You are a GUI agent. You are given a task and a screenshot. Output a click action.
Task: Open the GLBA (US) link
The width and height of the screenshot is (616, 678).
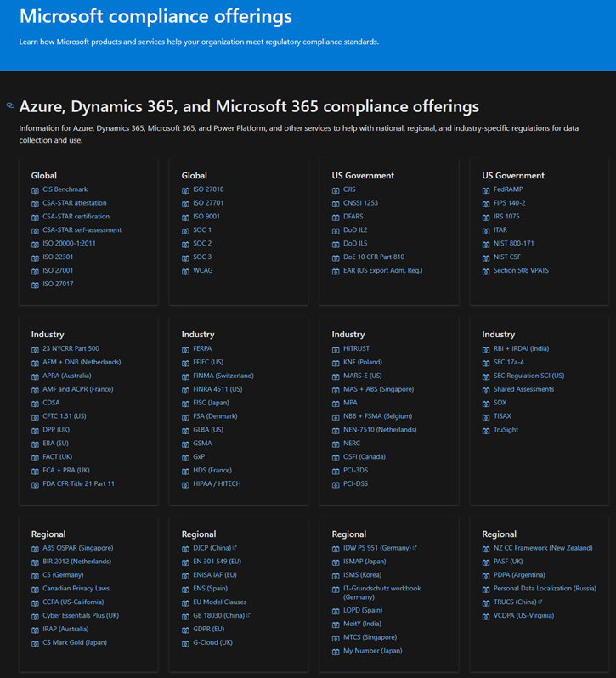pos(208,429)
